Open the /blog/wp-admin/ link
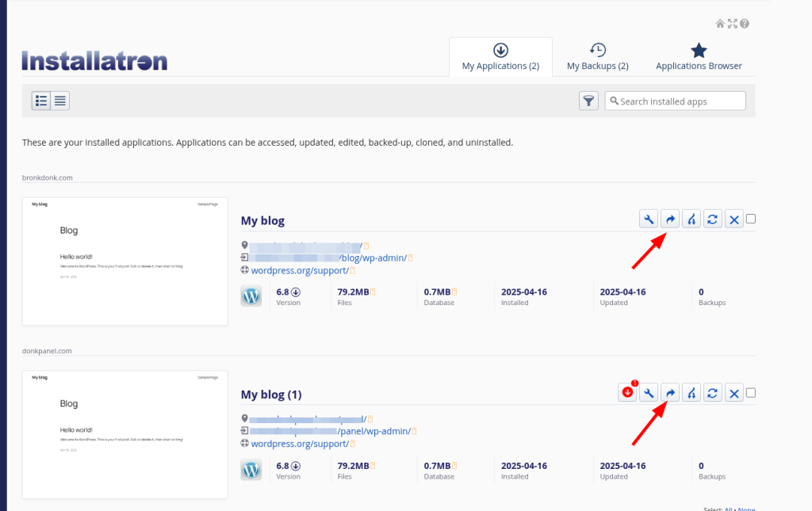The image size is (812, 511). click(373, 257)
